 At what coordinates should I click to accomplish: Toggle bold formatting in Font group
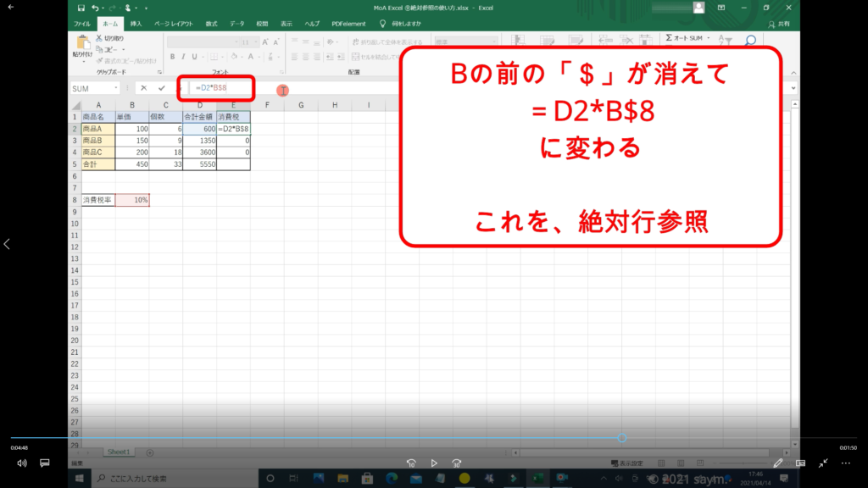click(x=172, y=57)
